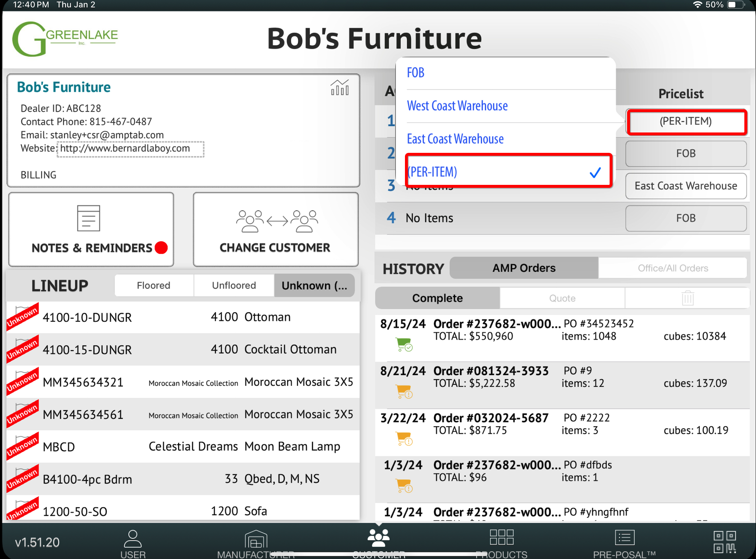Switch lineup filter to Unfloored
This screenshot has height=559, width=756.
click(x=234, y=285)
